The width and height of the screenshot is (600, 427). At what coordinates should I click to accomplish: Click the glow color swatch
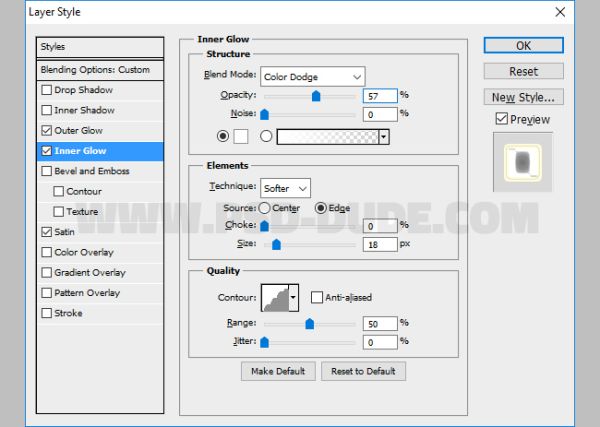point(241,136)
